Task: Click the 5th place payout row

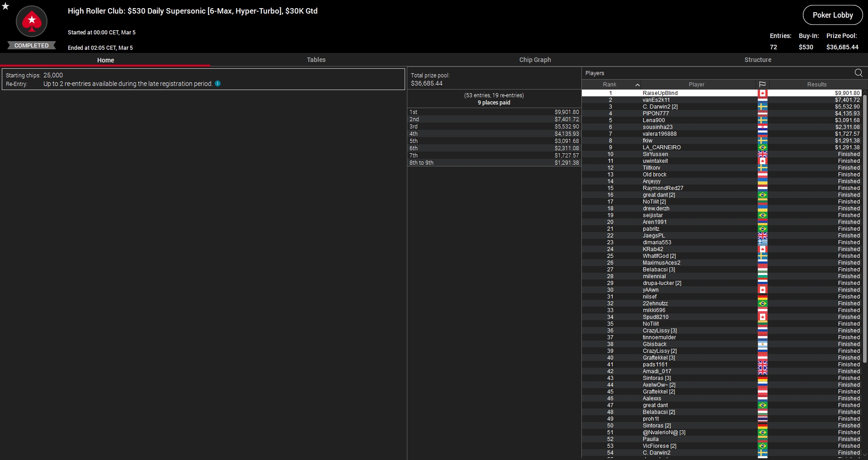Action: coord(494,141)
